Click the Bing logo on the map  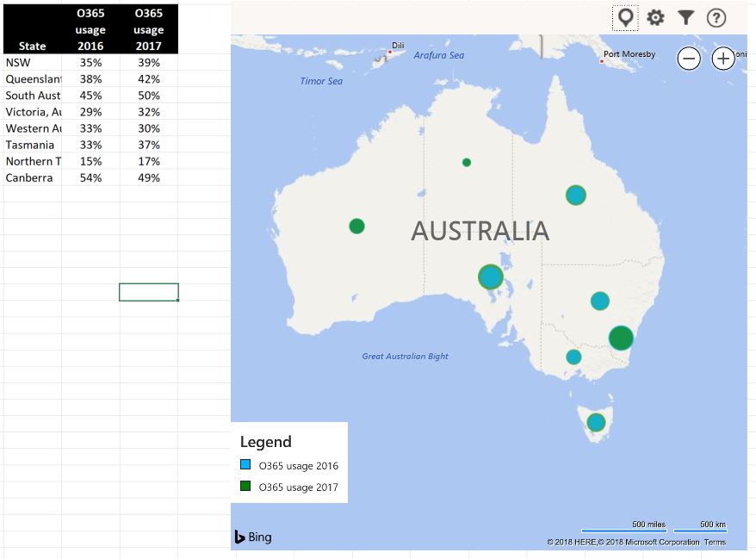click(x=253, y=537)
